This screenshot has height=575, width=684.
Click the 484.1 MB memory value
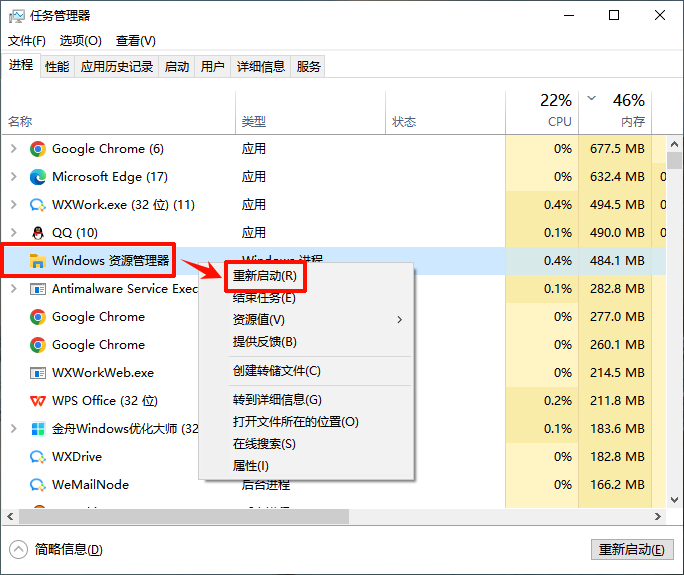click(x=617, y=261)
